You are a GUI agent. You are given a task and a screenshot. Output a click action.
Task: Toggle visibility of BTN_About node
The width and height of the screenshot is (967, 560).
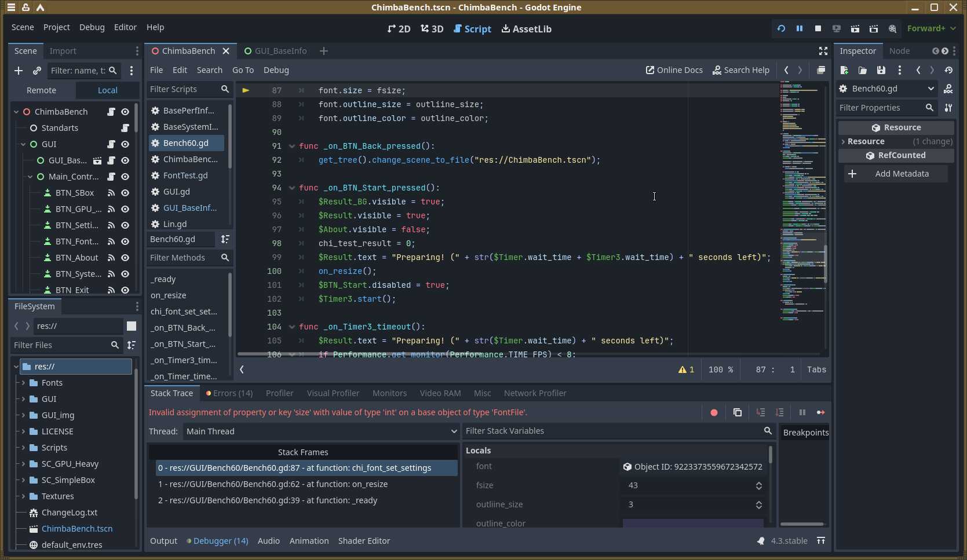tap(125, 258)
